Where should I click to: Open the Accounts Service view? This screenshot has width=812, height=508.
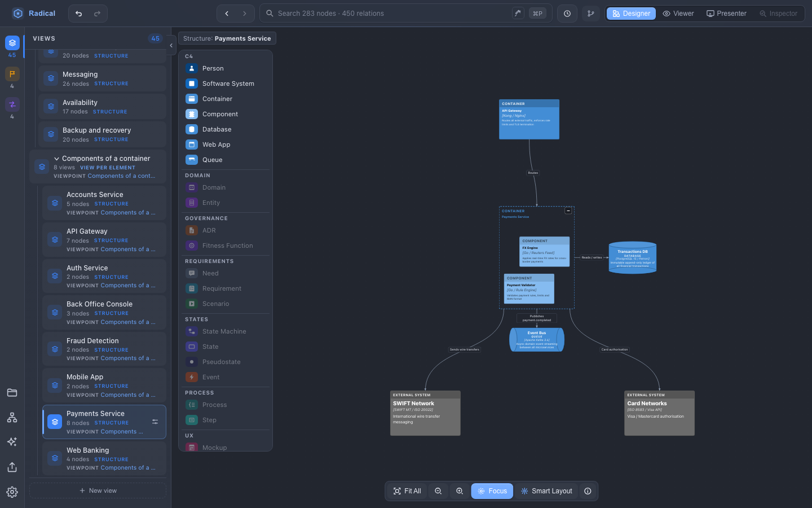104,203
